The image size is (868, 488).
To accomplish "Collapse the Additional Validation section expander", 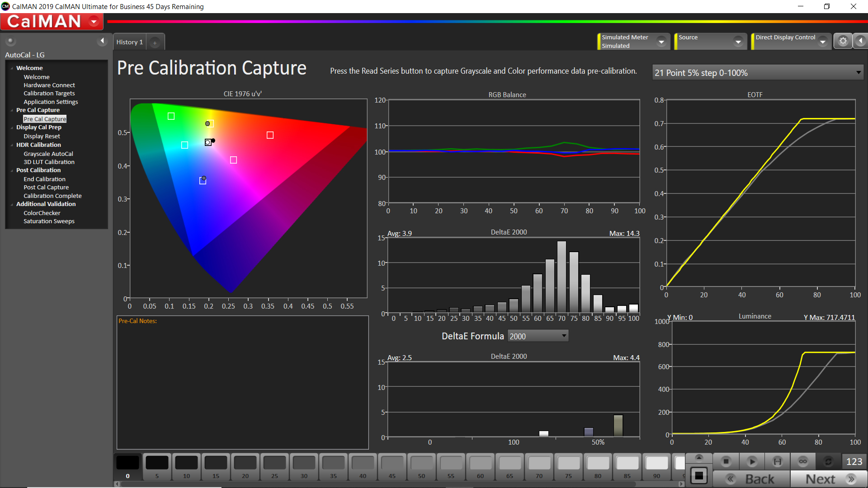I will coord(12,204).
